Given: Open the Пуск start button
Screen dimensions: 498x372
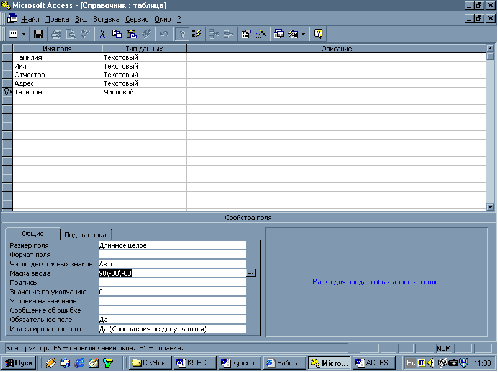Looking at the screenshot, I should 19,363.
